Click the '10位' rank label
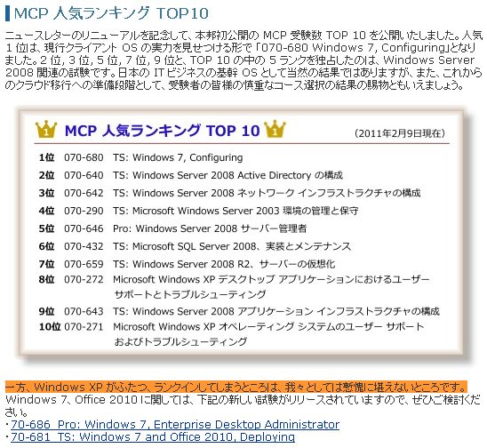The image size is (487, 448). pos(50,327)
